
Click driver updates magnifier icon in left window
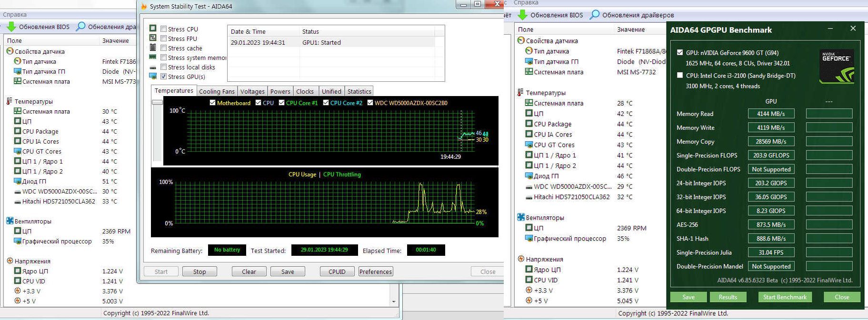pyautogui.click(x=81, y=26)
